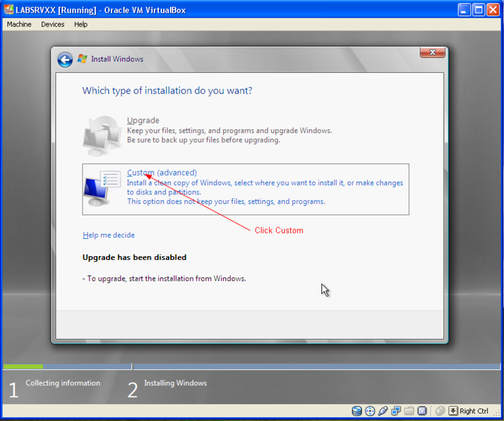Click the Right Ctrl host key label
504x421 pixels.
click(x=474, y=411)
